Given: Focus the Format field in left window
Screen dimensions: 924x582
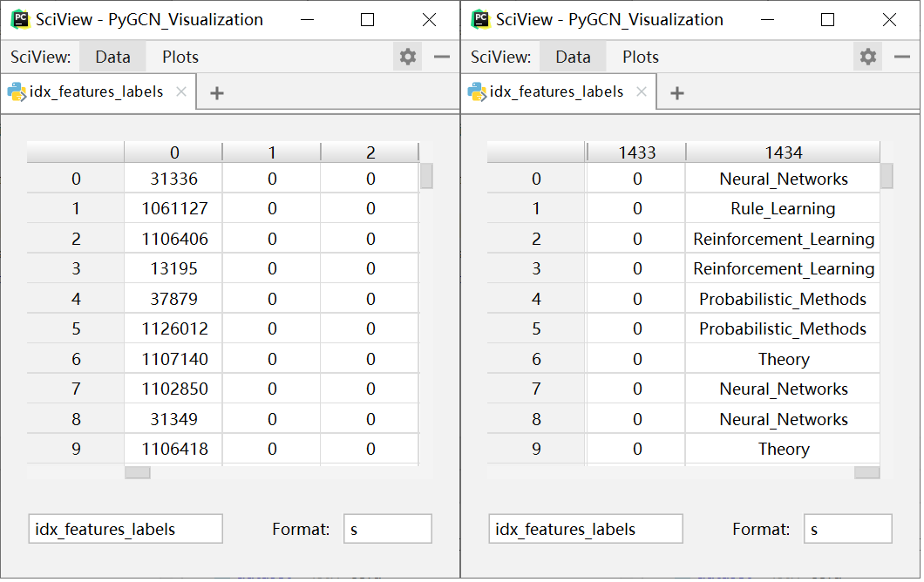Looking at the screenshot, I should point(388,529).
